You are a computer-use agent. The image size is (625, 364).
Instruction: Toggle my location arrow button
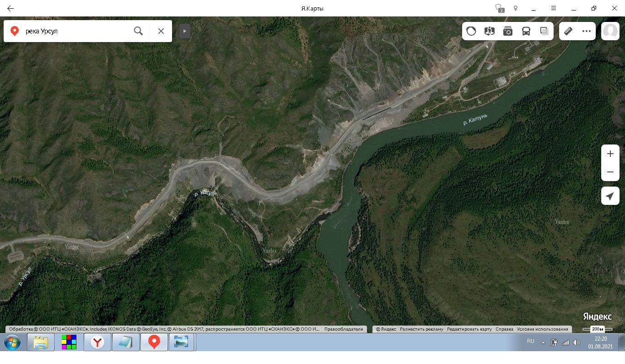[x=610, y=196]
